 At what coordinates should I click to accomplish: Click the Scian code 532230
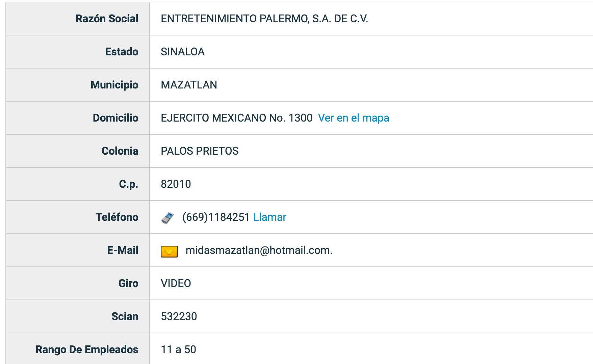coord(179,316)
